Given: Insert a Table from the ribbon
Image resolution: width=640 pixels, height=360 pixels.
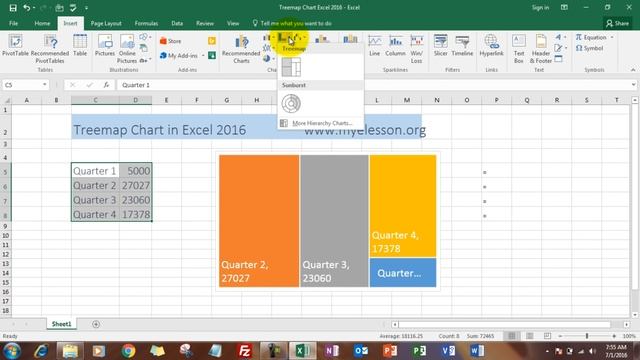Looking at the screenshot, I should click(80, 45).
